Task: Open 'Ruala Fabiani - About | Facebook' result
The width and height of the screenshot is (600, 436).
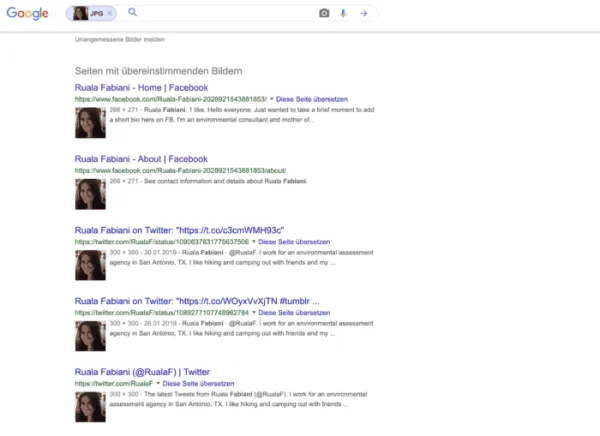Action: pos(141,159)
